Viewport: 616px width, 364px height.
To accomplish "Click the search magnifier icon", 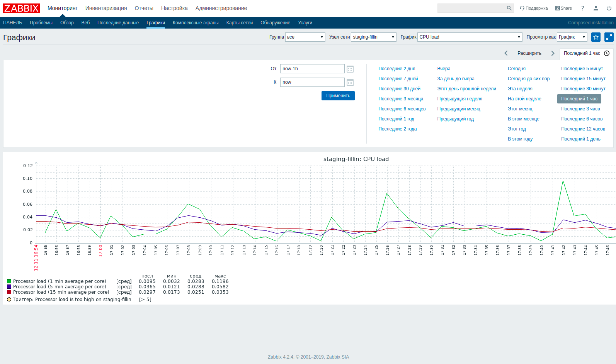I will (x=509, y=8).
